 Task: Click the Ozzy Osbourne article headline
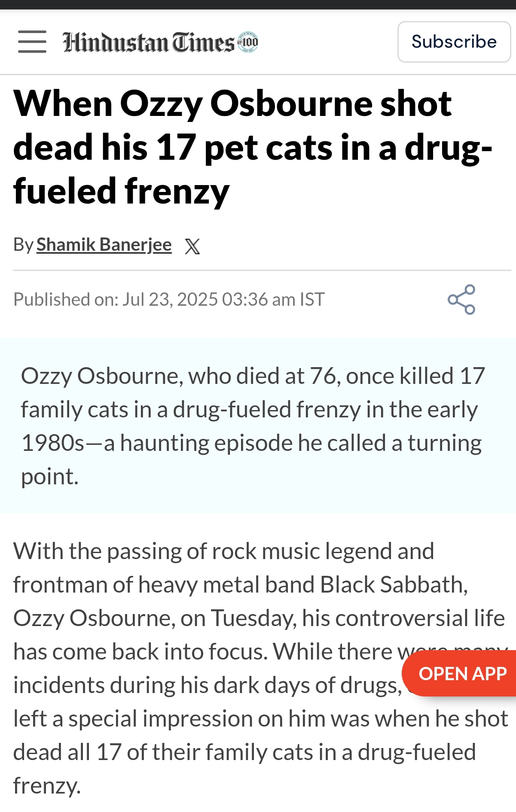pyautogui.click(x=232, y=147)
